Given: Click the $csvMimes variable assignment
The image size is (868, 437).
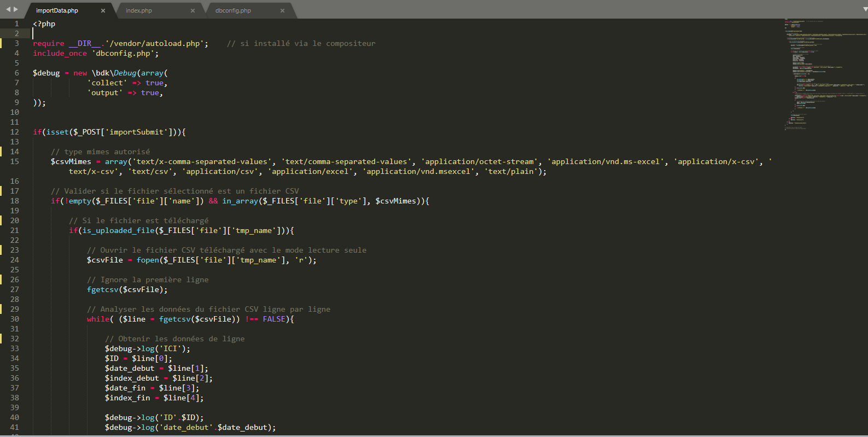Looking at the screenshot, I should 71,161.
